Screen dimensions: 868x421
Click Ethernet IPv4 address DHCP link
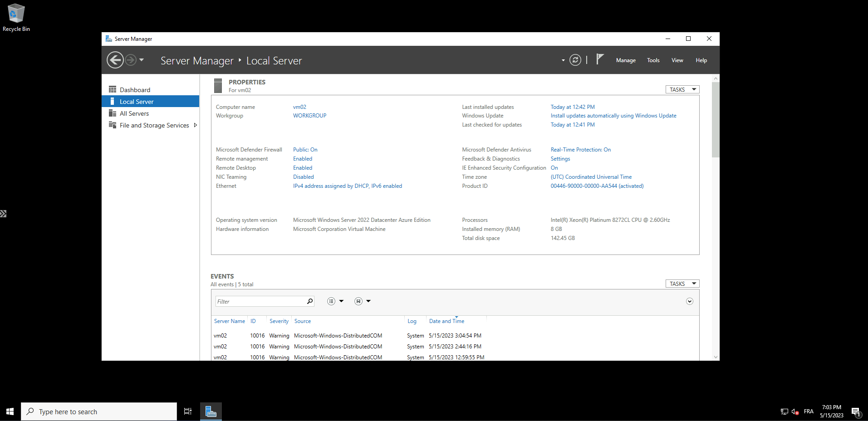[x=348, y=186]
